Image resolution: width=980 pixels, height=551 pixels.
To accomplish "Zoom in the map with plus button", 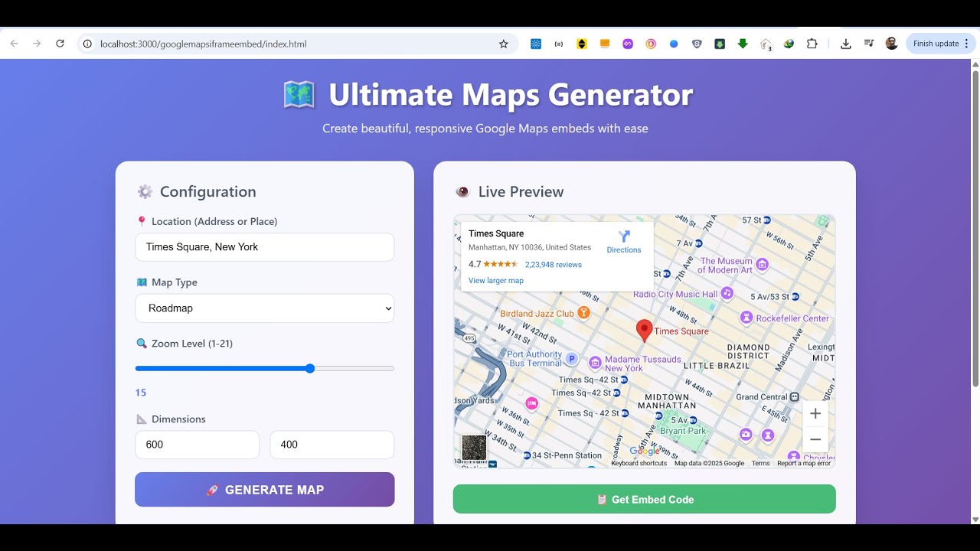I will click(815, 414).
